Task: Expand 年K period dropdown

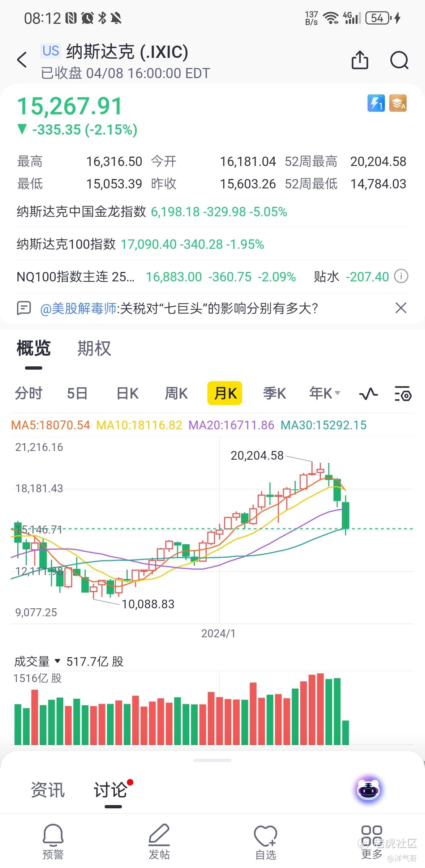Action: coord(324,393)
